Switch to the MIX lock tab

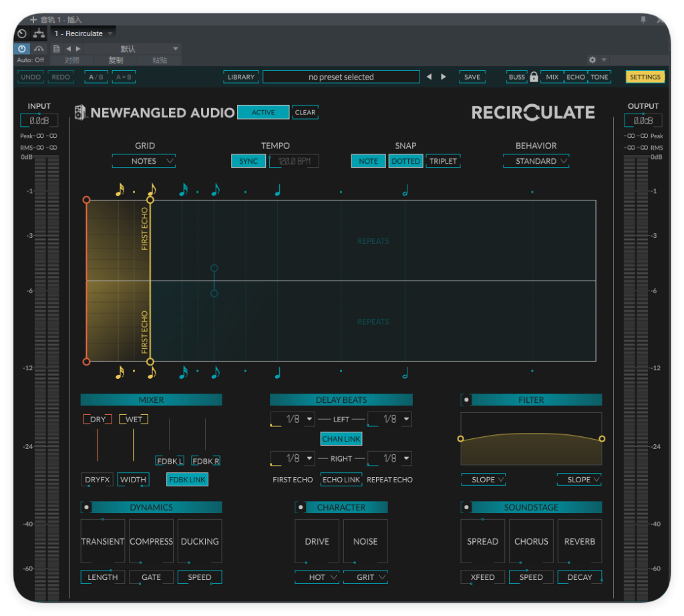[552, 77]
